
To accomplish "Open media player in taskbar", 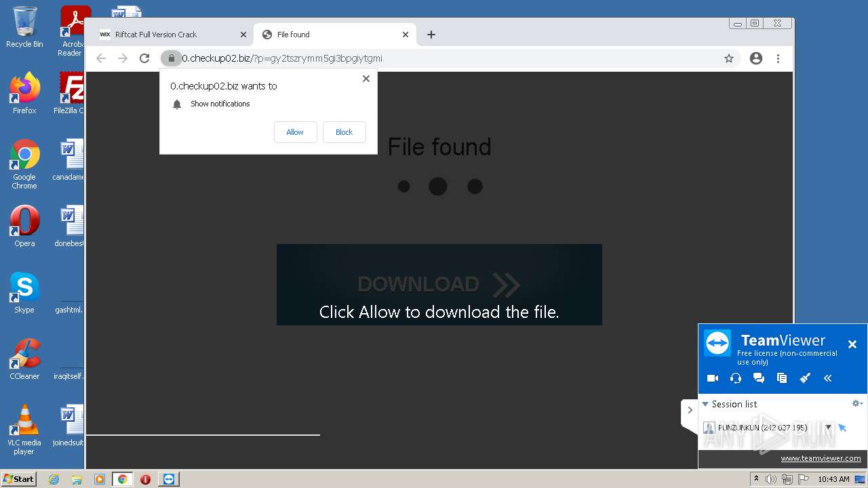I will tap(100, 479).
